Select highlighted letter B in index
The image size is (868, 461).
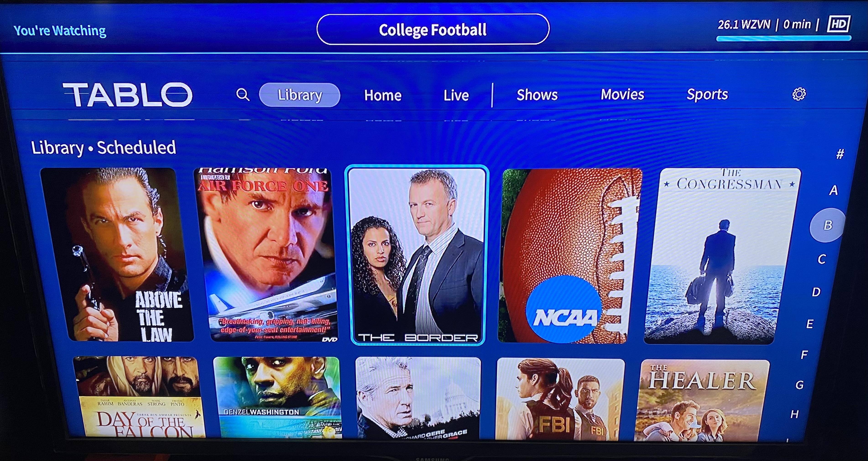pos(828,225)
